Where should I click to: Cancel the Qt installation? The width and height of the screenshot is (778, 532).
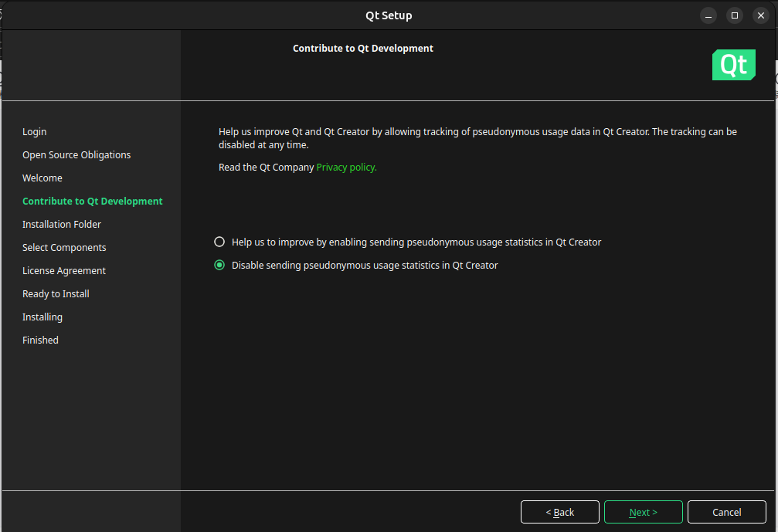[726, 512]
